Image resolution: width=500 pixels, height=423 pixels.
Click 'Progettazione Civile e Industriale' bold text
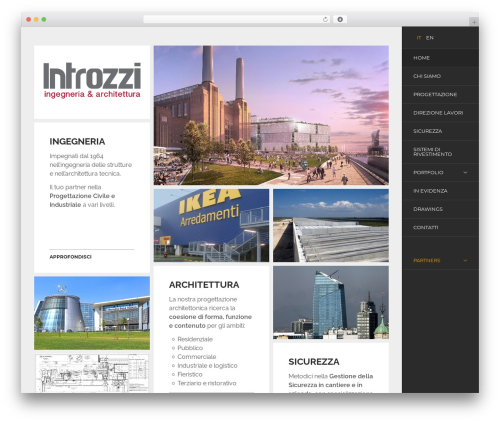click(x=82, y=200)
